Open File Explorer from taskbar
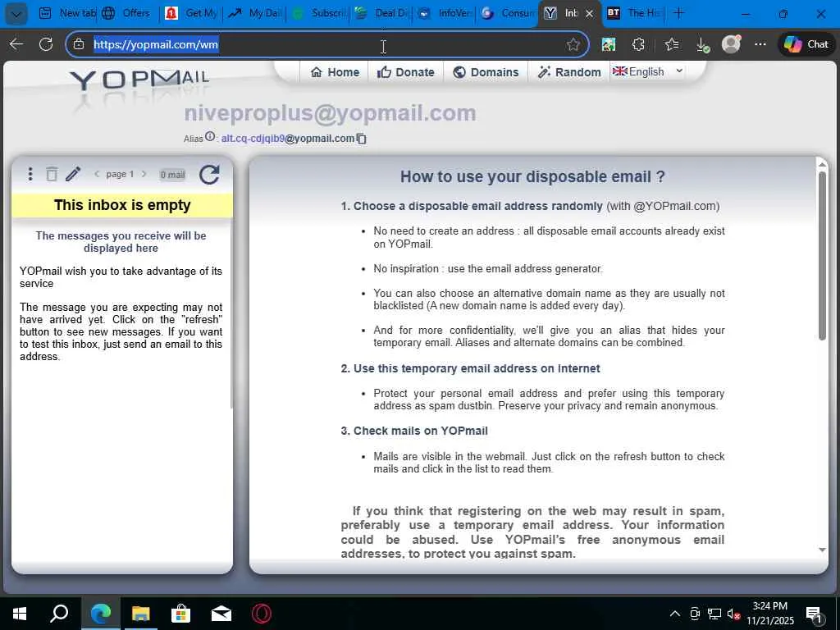 click(x=140, y=614)
